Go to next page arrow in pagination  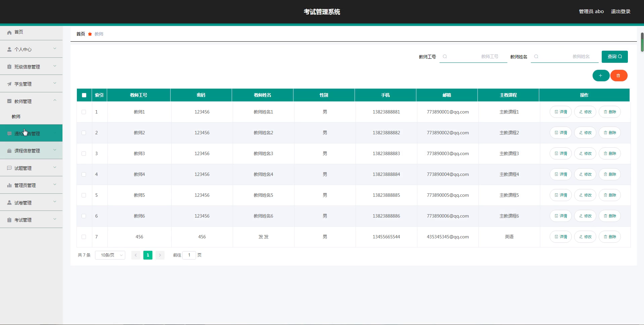tap(160, 255)
